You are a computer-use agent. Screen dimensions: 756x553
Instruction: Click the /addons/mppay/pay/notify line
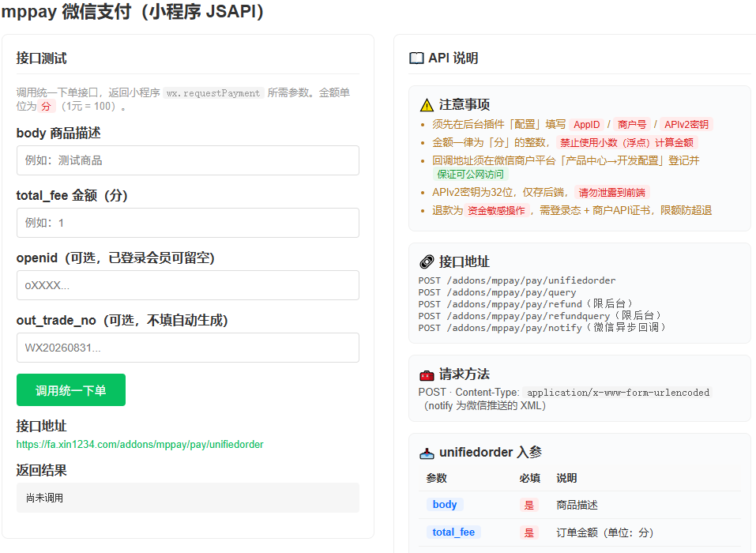[x=542, y=328]
